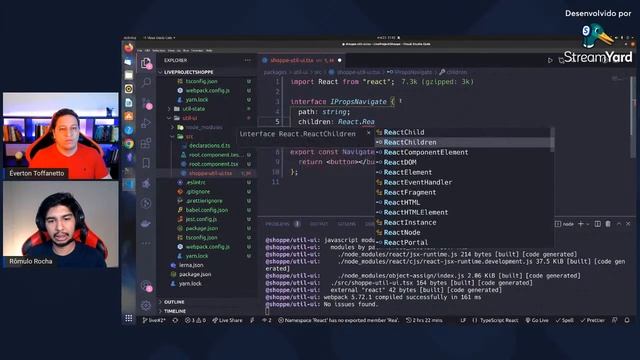Image resolution: width=640 pixels, height=360 pixels.
Task: Switch to the OUTPUT panel tab
Action: point(319,224)
